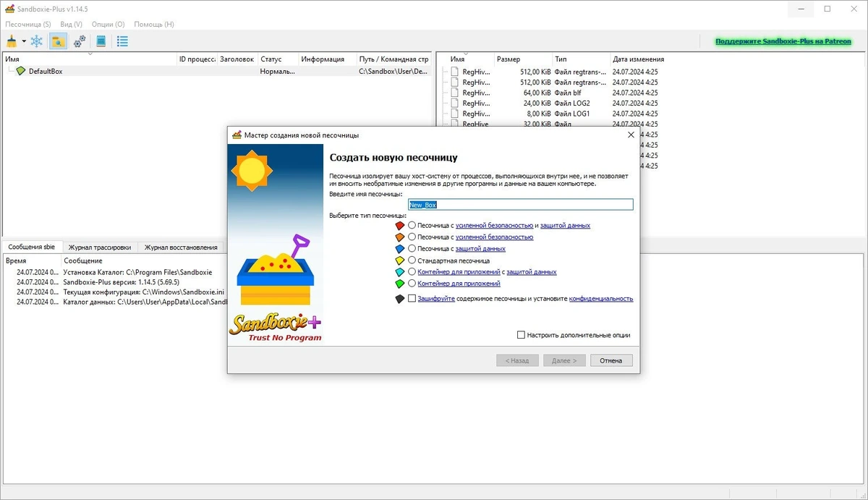Select the file row sized '64,00 KiB'

[x=554, y=93]
